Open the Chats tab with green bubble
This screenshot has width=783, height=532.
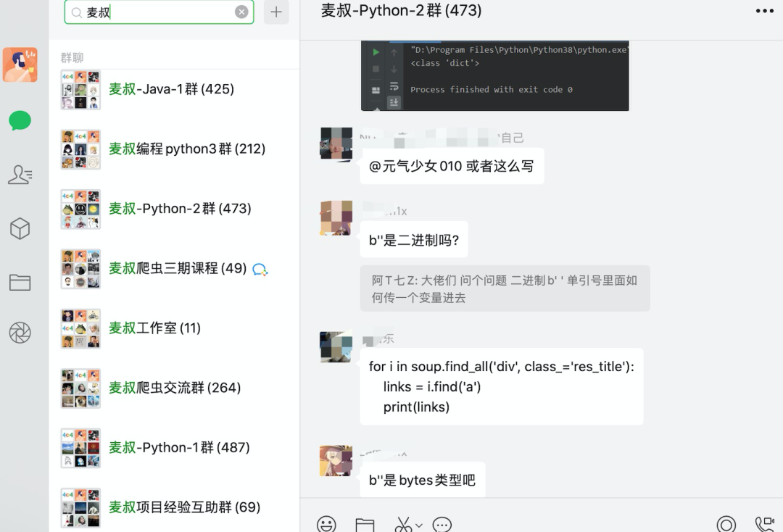[20, 120]
